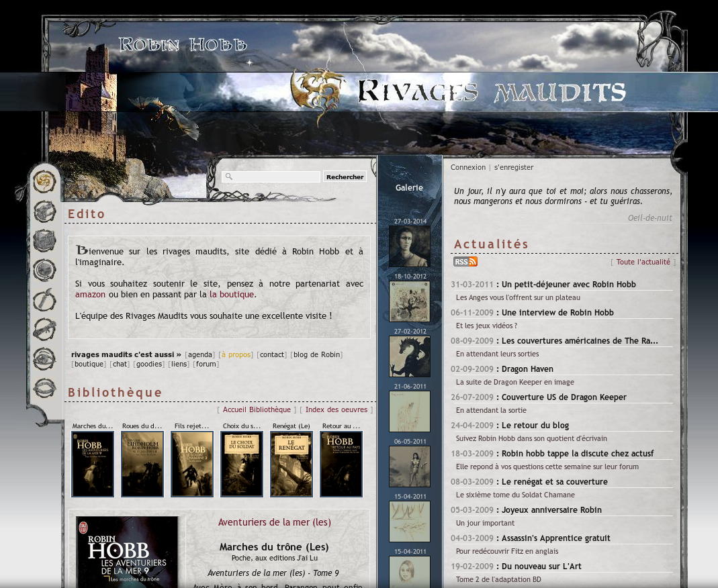Click the search text field
This screenshot has width=718, height=588.
pos(271,177)
